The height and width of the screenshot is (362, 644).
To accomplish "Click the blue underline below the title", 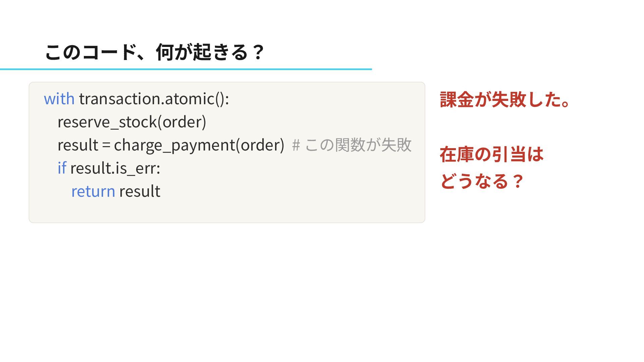I will tap(186, 69).
